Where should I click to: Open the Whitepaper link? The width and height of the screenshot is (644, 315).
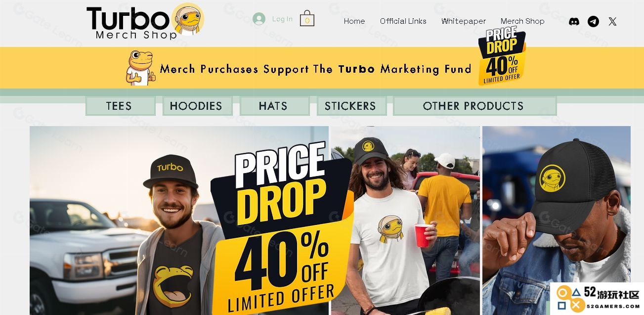pos(464,21)
